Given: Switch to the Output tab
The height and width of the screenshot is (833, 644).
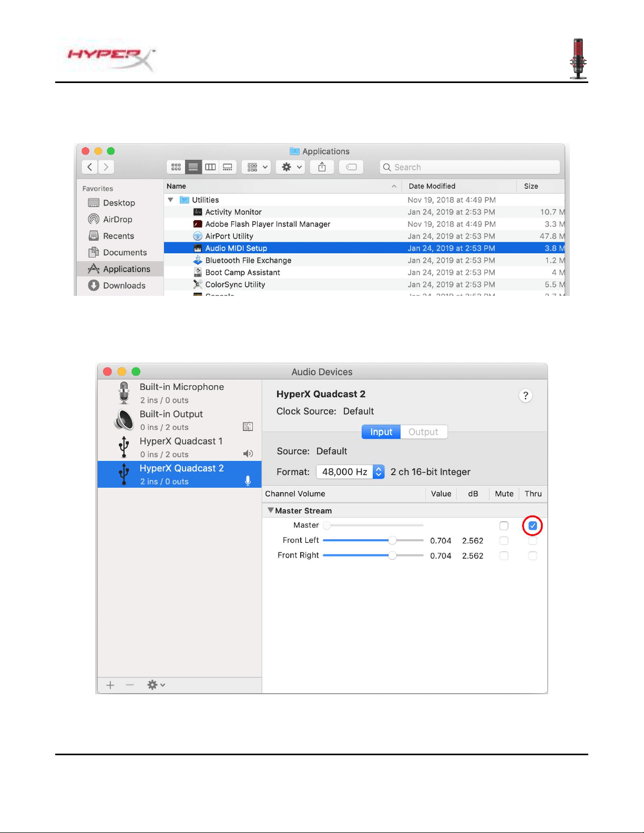Looking at the screenshot, I should coord(423,432).
